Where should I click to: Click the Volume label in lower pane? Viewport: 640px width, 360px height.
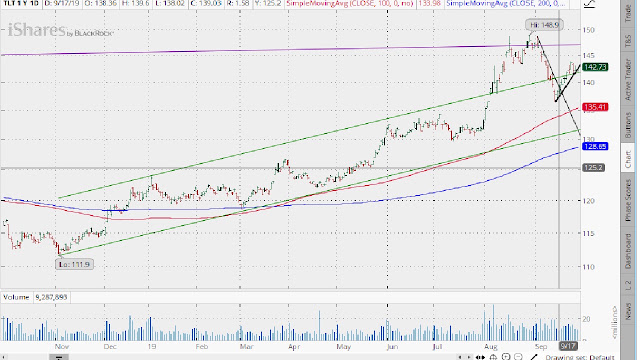tap(16, 297)
